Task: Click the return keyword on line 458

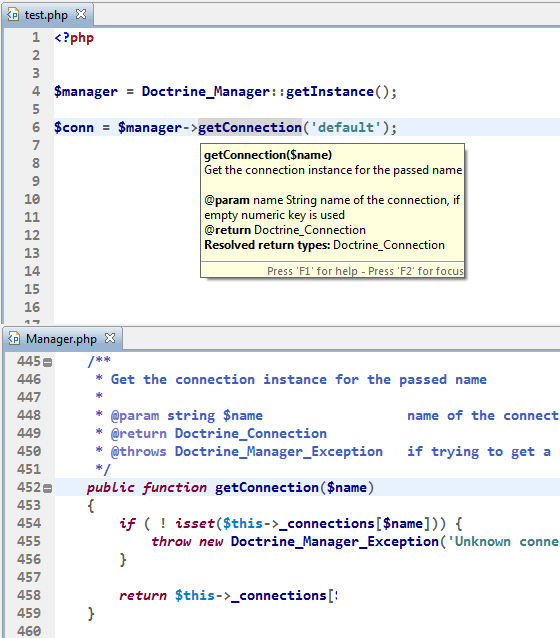Action: pyautogui.click(x=142, y=596)
